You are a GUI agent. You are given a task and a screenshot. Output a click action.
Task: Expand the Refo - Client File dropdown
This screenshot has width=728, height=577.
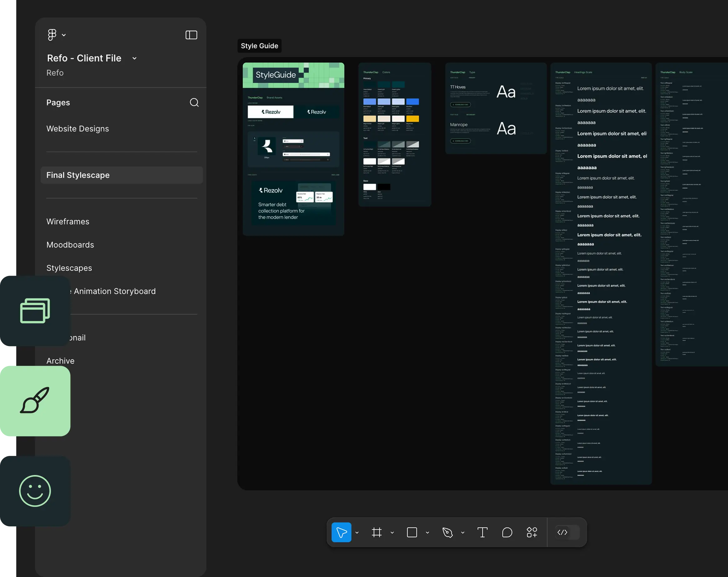134,59
